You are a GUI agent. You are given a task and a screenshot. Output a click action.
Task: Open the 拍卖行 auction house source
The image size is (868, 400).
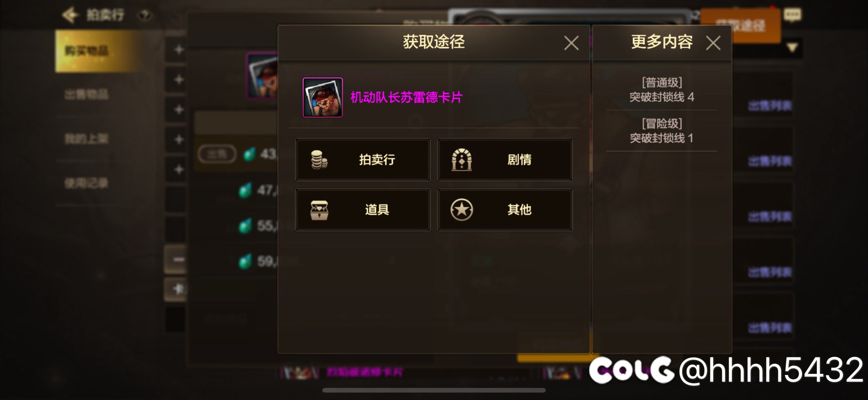[x=362, y=160]
